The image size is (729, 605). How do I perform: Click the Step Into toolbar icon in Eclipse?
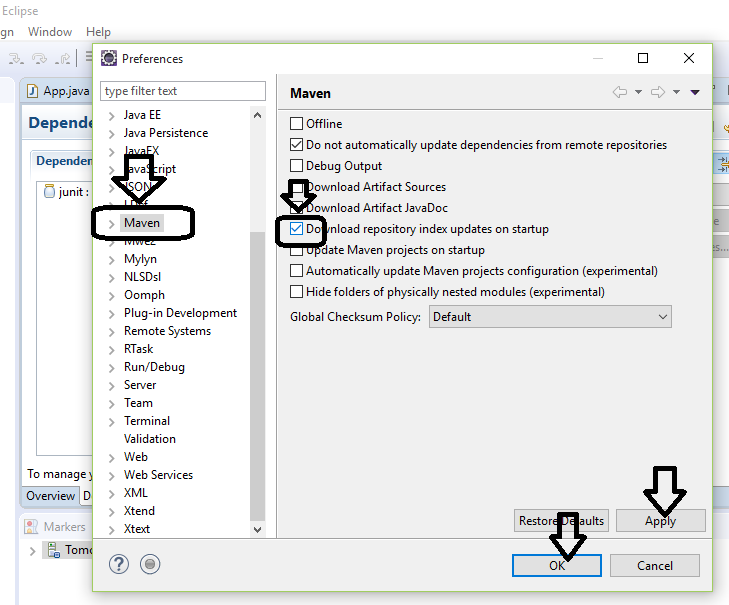(x=16, y=59)
